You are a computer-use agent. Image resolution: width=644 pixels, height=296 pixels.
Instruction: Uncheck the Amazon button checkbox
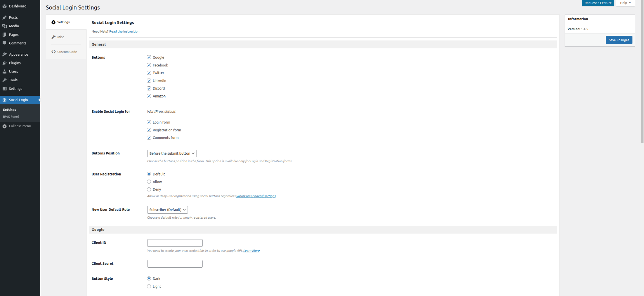[149, 96]
